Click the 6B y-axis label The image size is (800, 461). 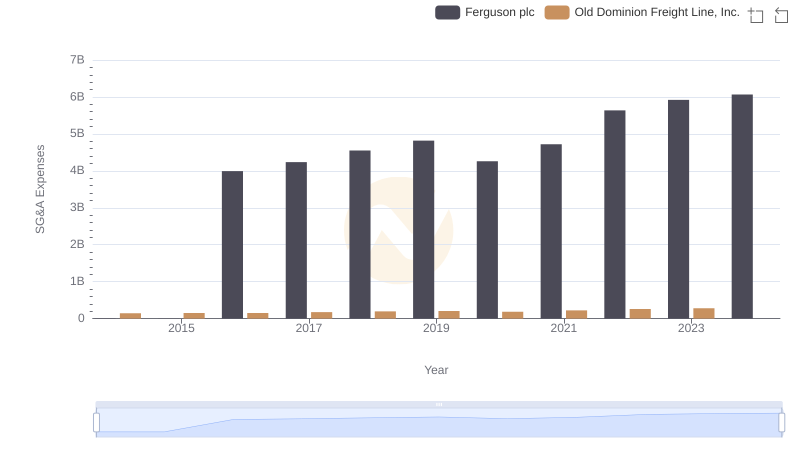77,97
